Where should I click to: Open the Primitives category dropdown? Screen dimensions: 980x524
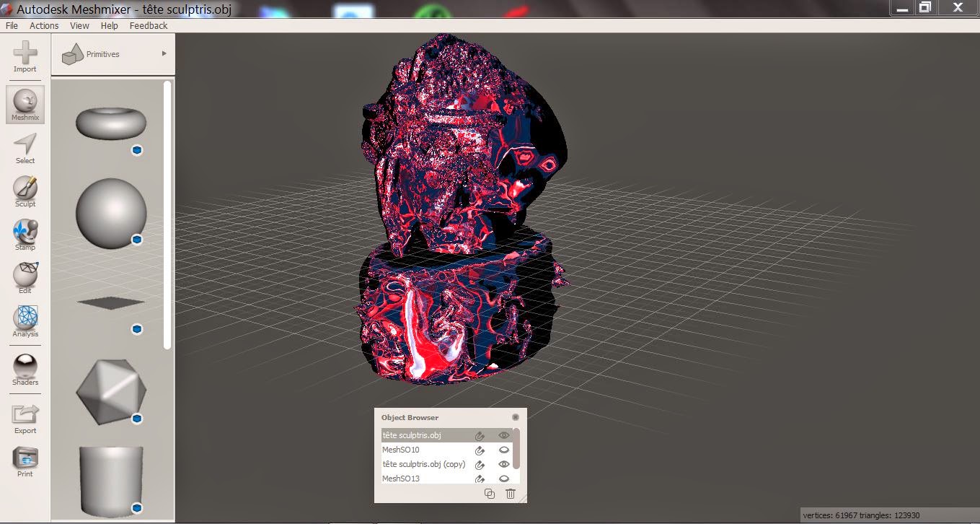coord(113,54)
